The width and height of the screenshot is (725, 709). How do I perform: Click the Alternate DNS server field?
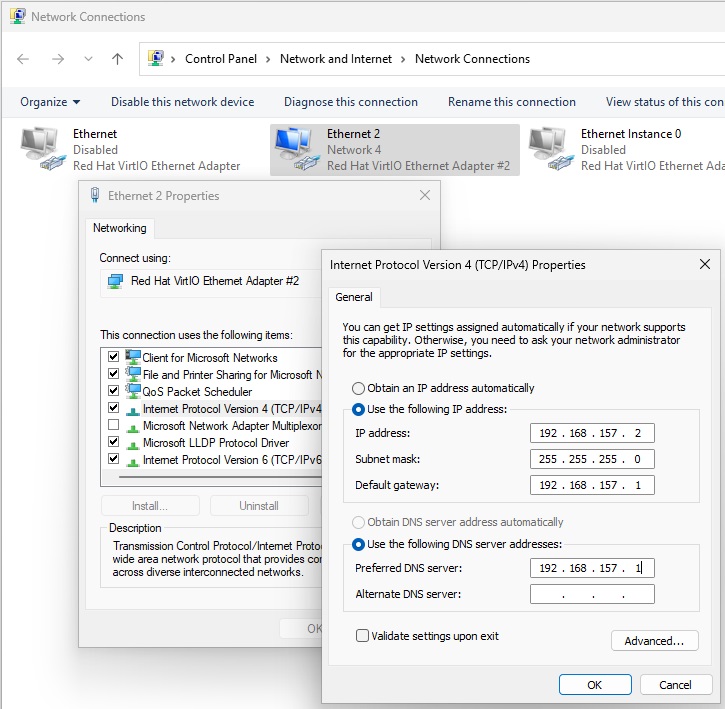[x=592, y=594]
